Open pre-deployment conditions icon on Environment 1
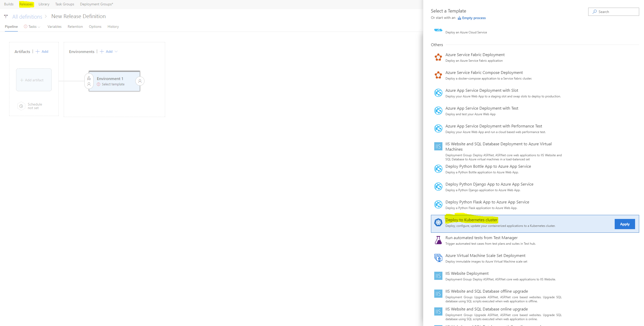 click(89, 81)
